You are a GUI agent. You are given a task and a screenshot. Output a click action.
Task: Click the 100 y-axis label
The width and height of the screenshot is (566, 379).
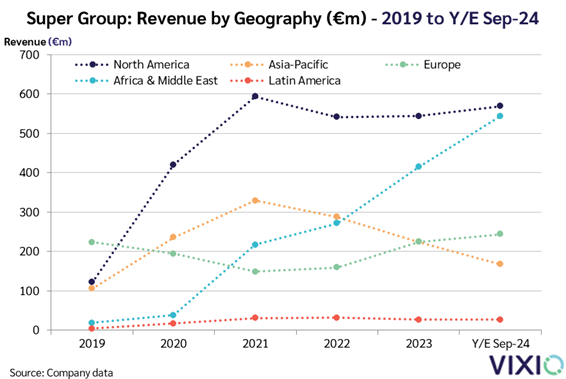[x=29, y=291]
